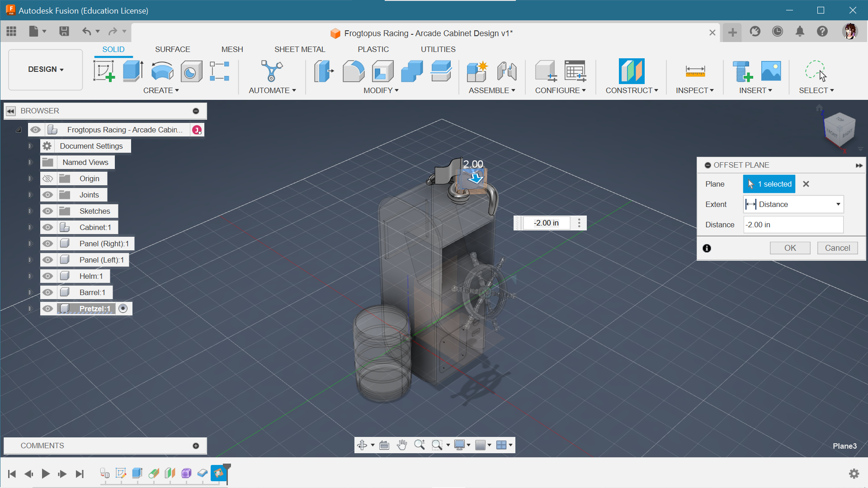Viewport: 868px width, 488px height.
Task: Click the Shell tool icon
Action: tap(382, 71)
